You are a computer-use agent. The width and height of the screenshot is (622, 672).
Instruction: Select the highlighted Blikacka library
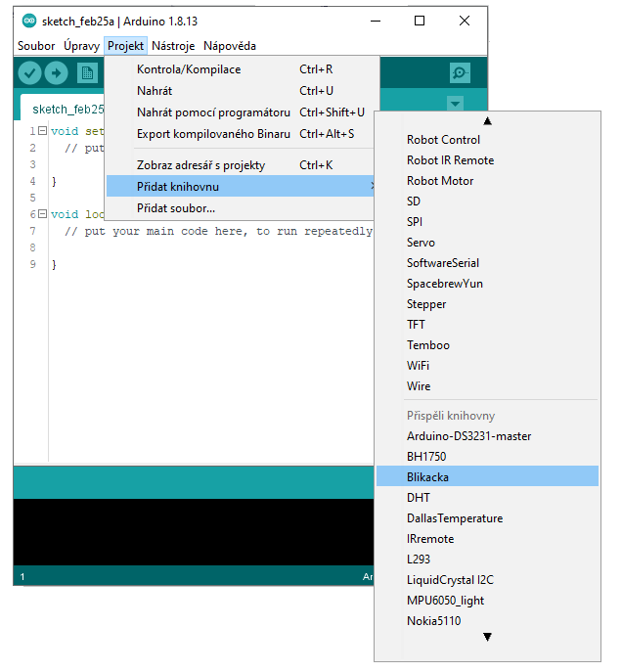click(x=487, y=476)
